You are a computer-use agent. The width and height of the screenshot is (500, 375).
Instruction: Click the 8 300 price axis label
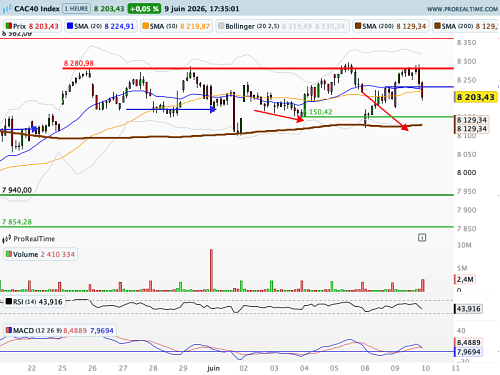466,61
